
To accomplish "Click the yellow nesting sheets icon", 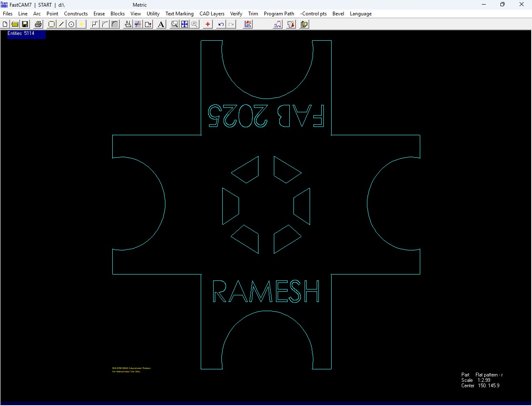I will (x=304, y=24).
